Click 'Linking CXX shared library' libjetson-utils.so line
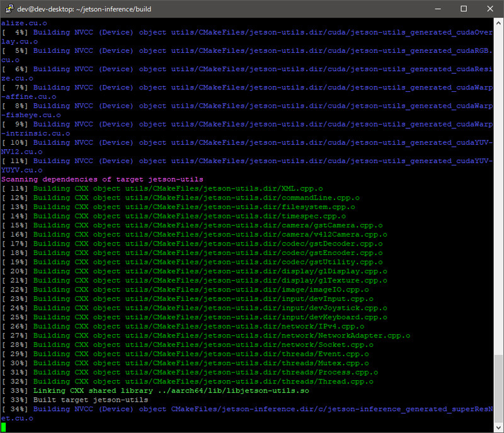Image resolution: width=504 pixels, height=433 pixels. pos(155,391)
